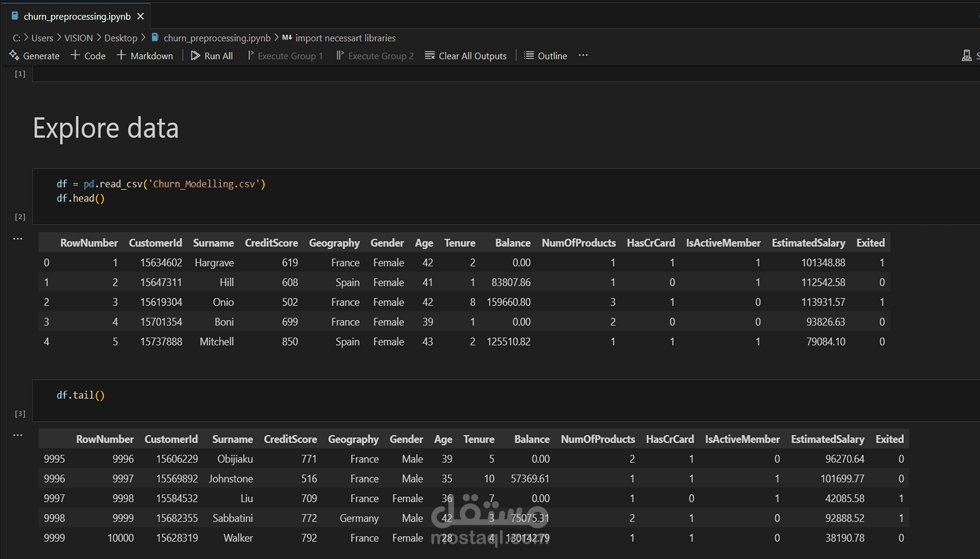
Task: Open the VISION breadcrumb folder
Action: coord(78,38)
